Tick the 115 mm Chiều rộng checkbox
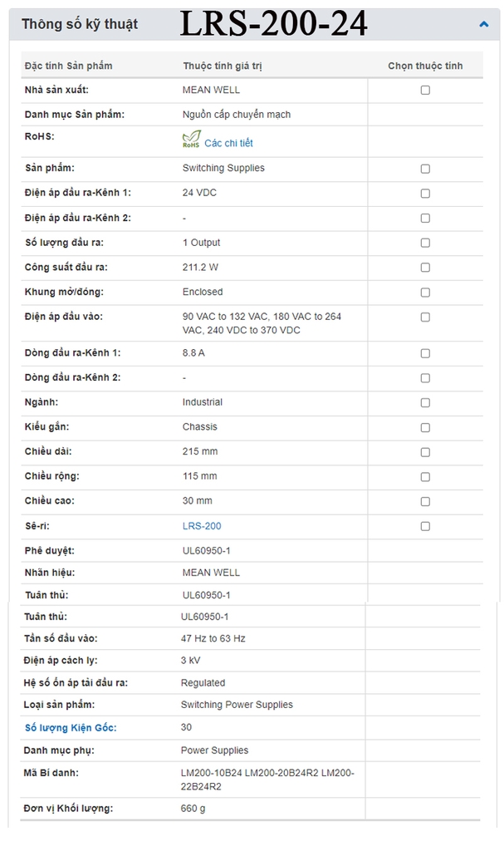This screenshot has height=851, width=504. coord(425,477)
